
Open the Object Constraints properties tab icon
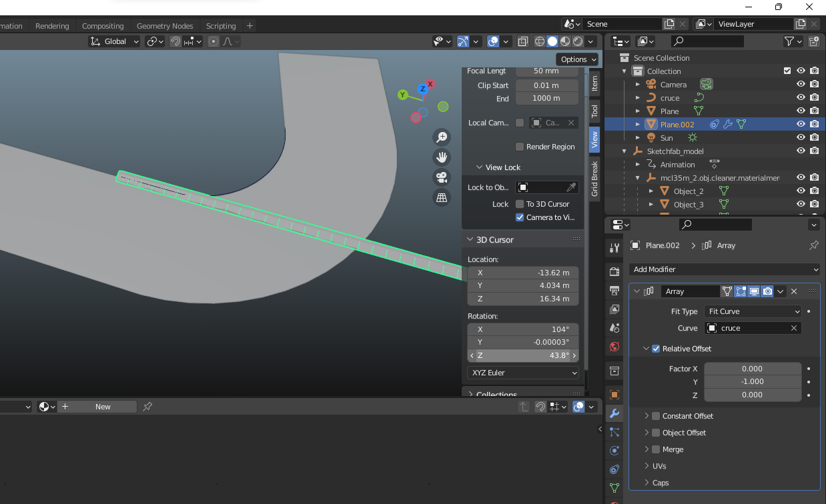click(614, 469)
